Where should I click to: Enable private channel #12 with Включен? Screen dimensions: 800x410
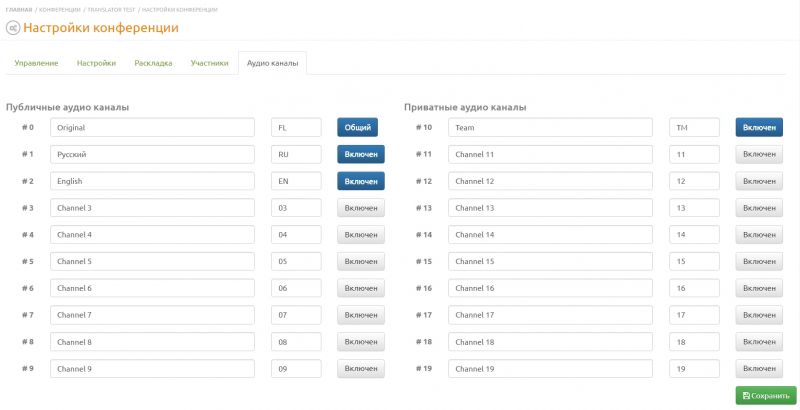coord(759,181)
